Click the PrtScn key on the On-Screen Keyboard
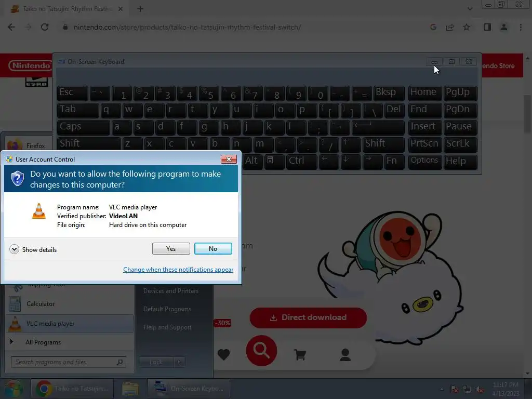This screenshot has width=532, height=399. tap(424, 144)
